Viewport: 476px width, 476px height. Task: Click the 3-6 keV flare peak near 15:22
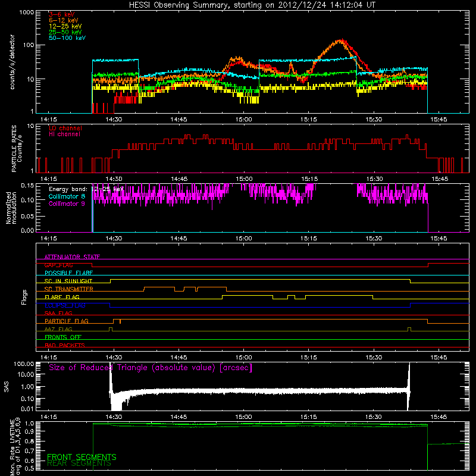[x=342, y=40]
